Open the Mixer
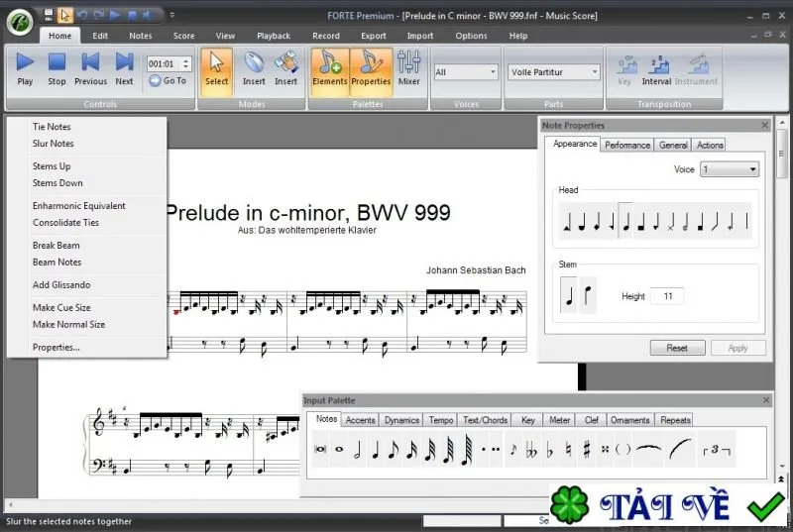This screenshot has height=532, width=793. 408,69
